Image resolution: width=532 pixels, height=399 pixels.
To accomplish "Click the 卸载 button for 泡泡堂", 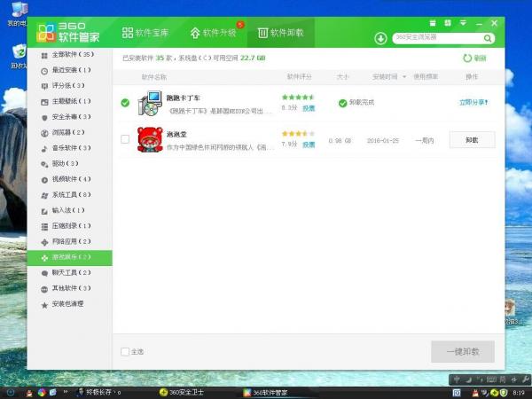I will (x=472, y=140).
